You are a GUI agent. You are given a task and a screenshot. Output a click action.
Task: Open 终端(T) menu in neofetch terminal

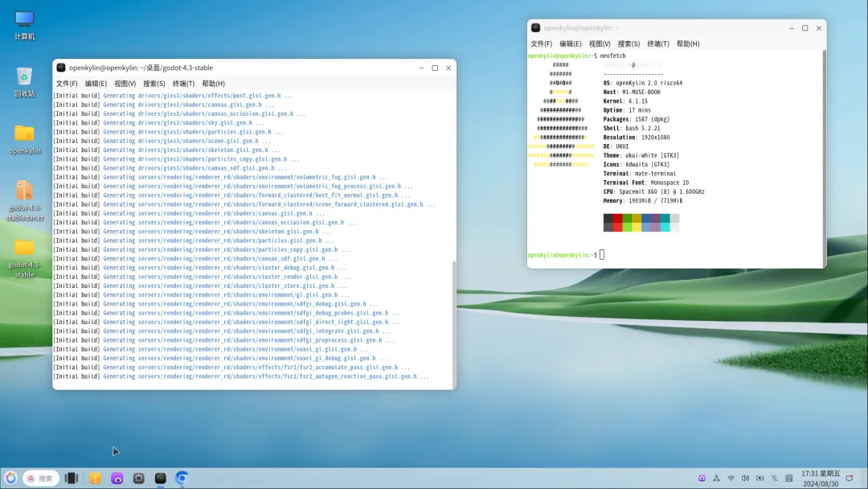pos(658,43)
